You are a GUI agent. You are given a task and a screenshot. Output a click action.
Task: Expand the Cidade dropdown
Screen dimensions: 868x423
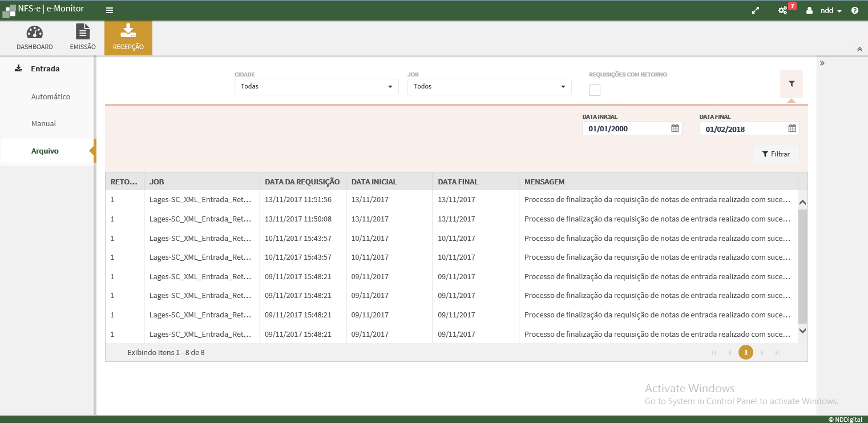click(316, 87)
